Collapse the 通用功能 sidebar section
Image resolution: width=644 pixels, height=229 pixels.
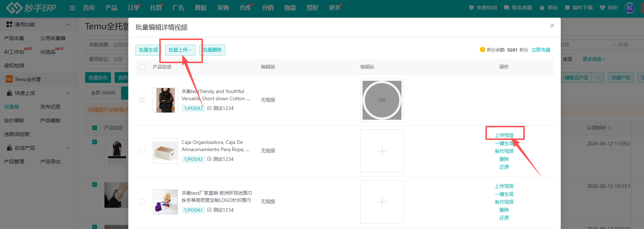click(x=68, y=25)
